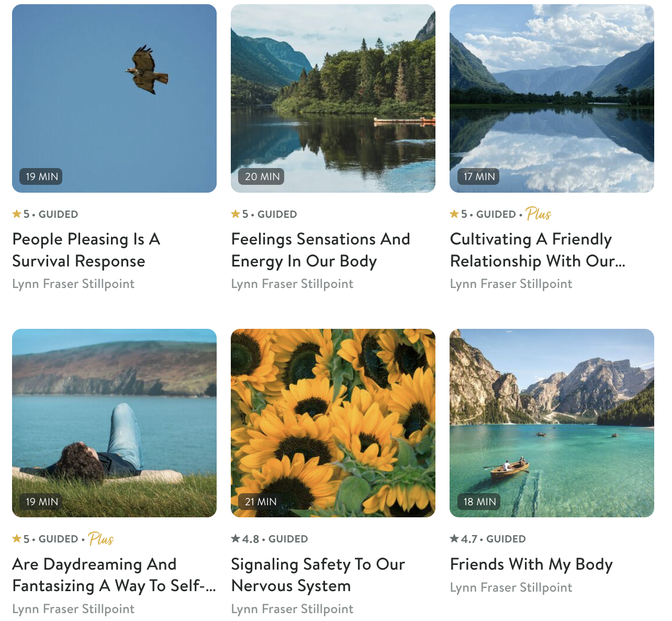Open Feelings Sensations And Energy In Our Body
The image size is (672, 621).
point(320,250)
